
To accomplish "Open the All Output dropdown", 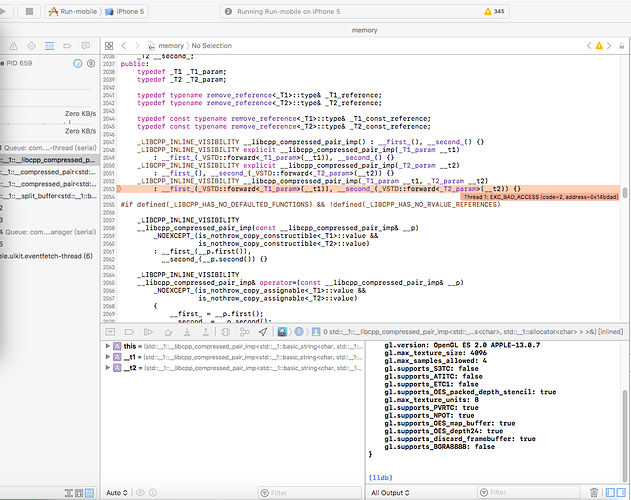I will [x=387, y=492].
